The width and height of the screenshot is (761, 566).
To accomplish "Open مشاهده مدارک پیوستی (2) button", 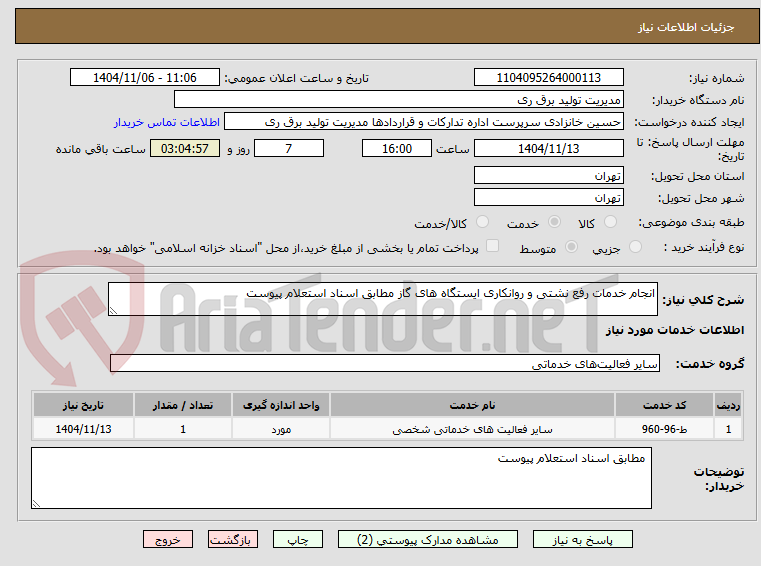I will [428, 539].
